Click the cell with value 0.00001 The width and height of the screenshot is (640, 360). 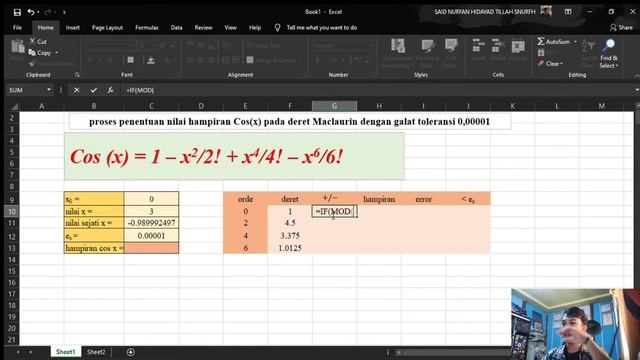click(151, 236)
